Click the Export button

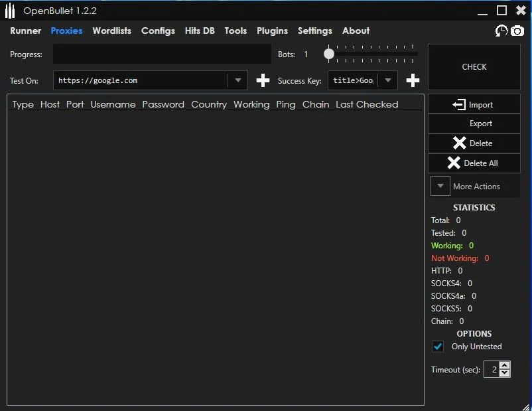(474, 123)
